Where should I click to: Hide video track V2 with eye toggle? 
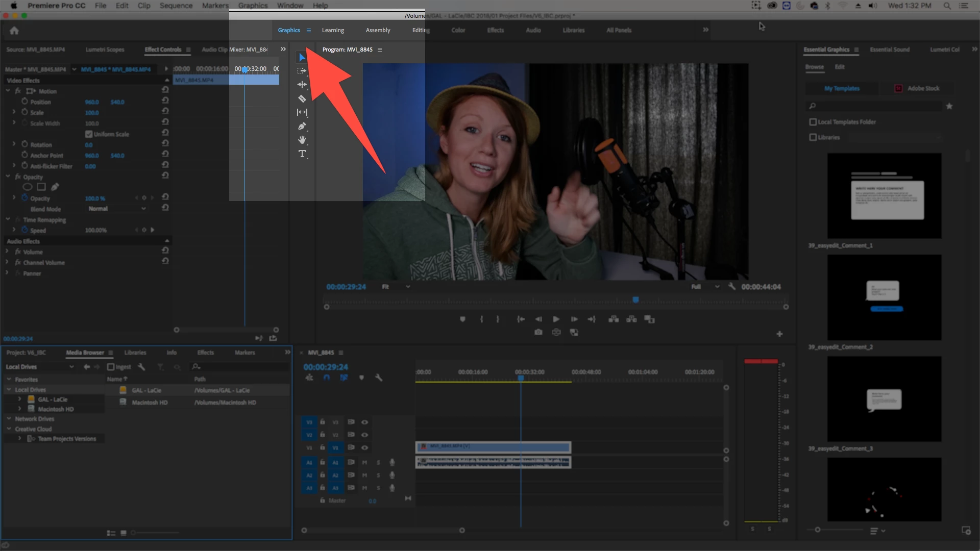(364, 435)
